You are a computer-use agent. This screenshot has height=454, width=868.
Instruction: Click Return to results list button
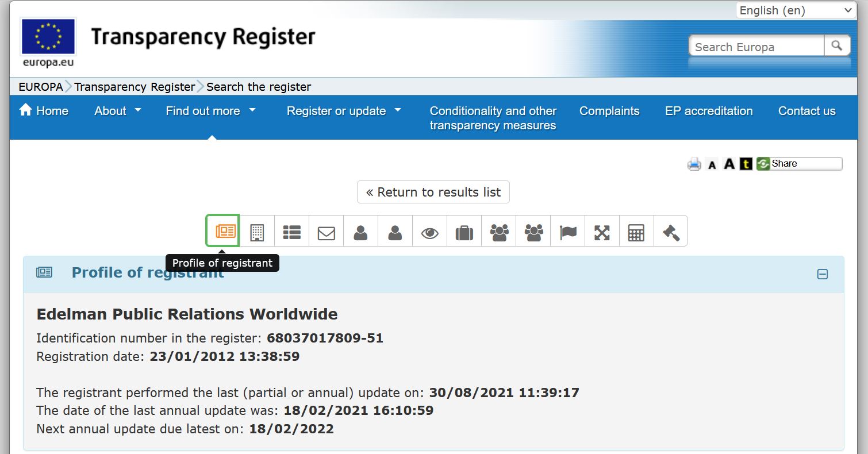(x=433, y=192)
